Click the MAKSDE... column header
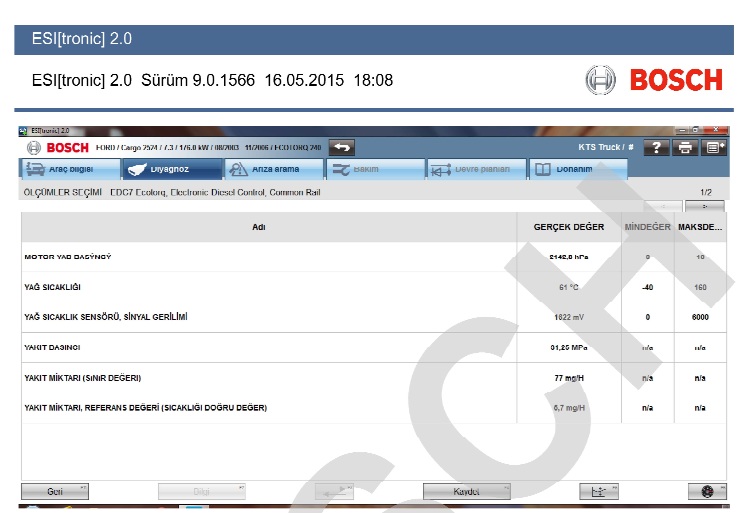 point(700,227)
